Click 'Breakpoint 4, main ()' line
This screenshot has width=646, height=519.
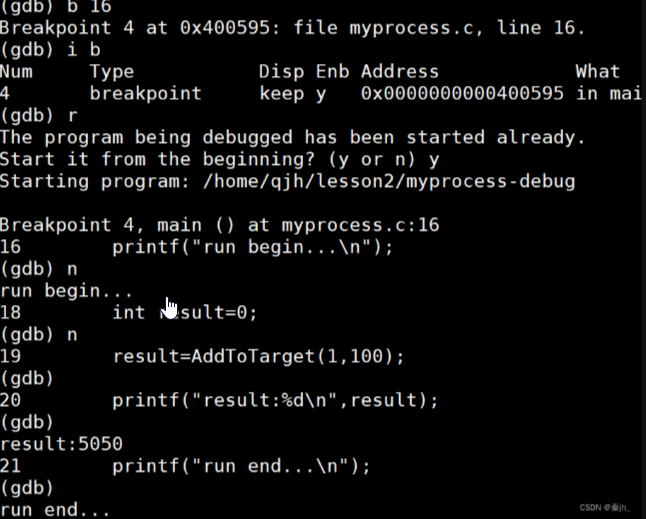tap(117, 225)
